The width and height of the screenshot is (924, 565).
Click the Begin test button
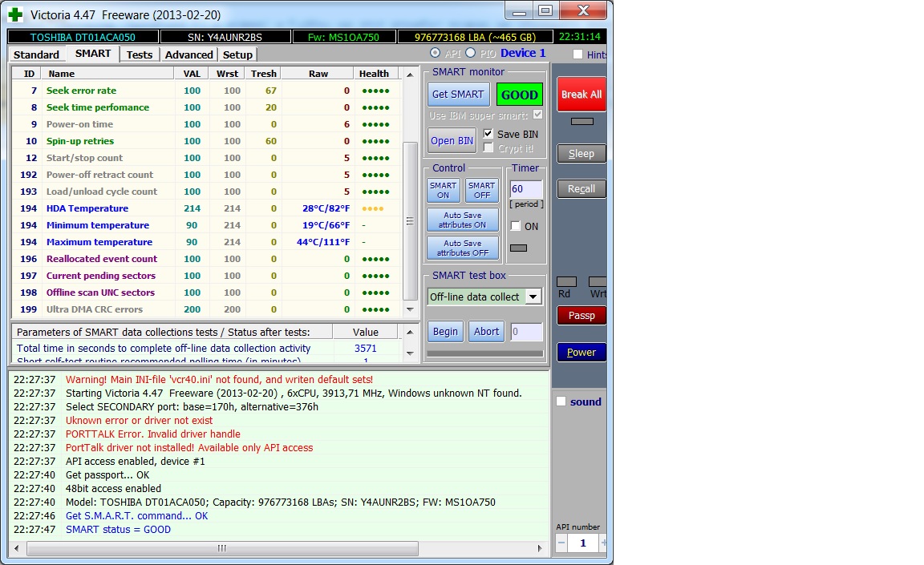[445, 332]
